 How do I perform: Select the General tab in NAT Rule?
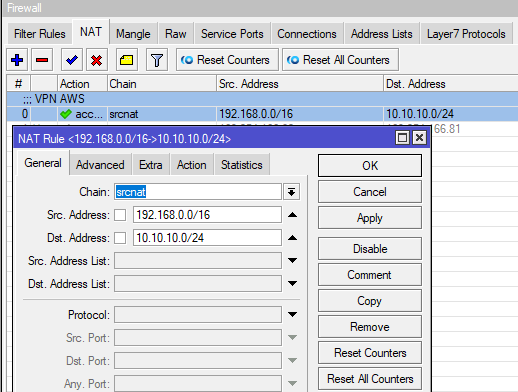(43, 163)
